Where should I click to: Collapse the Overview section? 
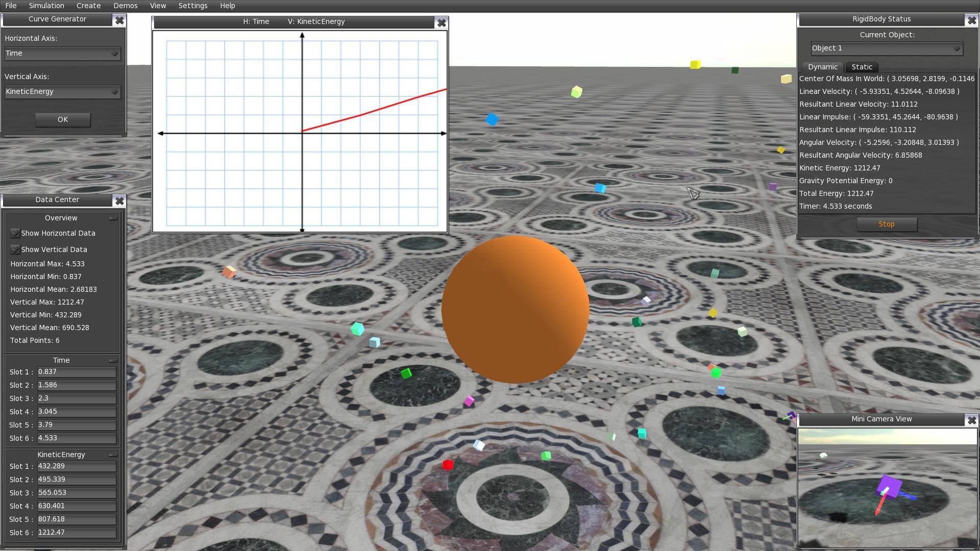pyautogui.click(x=113, y=217)
